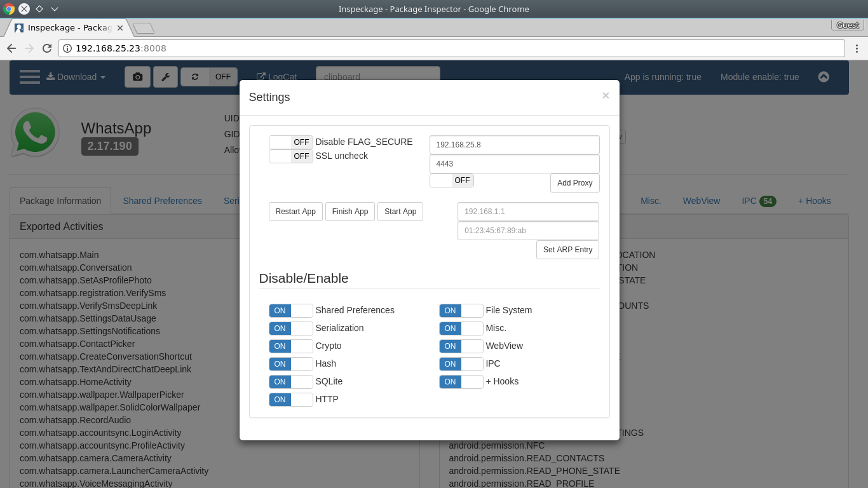Toggle + Hooks switch

(461, 382)
